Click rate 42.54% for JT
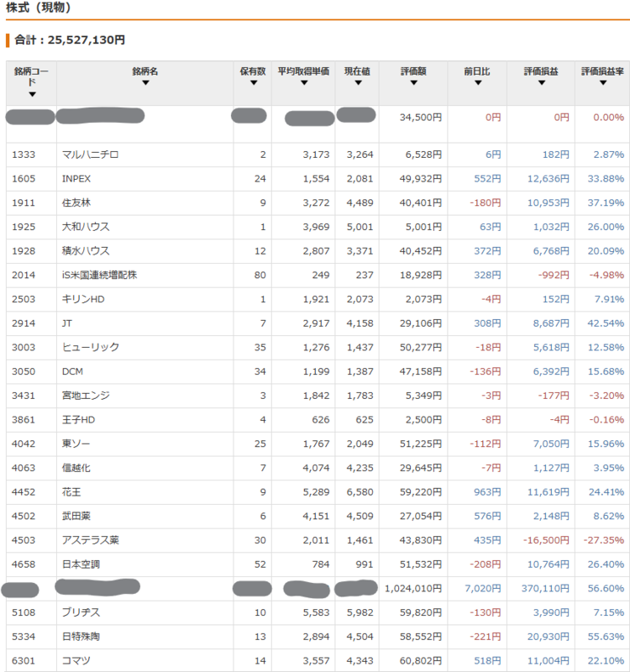 606,323
